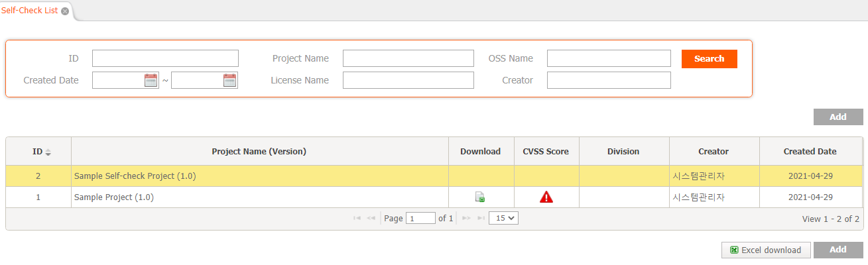The width and height of the screenshot is (868, 265).
Task: Open the Created Date start calendar picker
Action: [151, 80]
